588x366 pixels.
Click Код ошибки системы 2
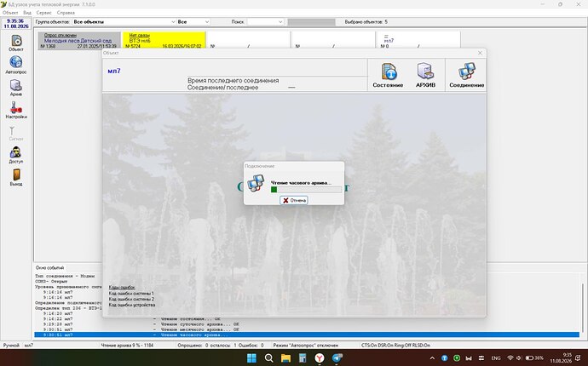tap(131, 299)
